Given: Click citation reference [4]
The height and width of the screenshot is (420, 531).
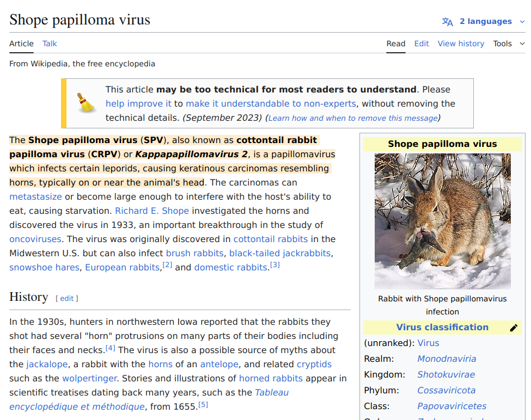Looking at the screenshot, I should [111, 348].
